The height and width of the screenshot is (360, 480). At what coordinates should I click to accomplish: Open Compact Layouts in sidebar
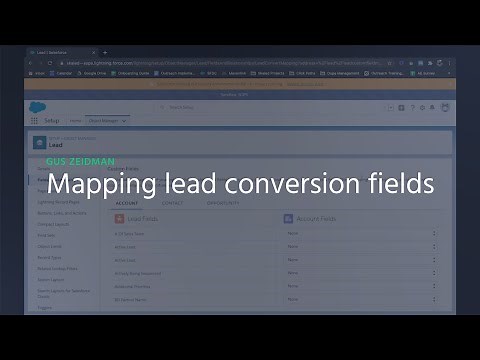tap(53, 224)
